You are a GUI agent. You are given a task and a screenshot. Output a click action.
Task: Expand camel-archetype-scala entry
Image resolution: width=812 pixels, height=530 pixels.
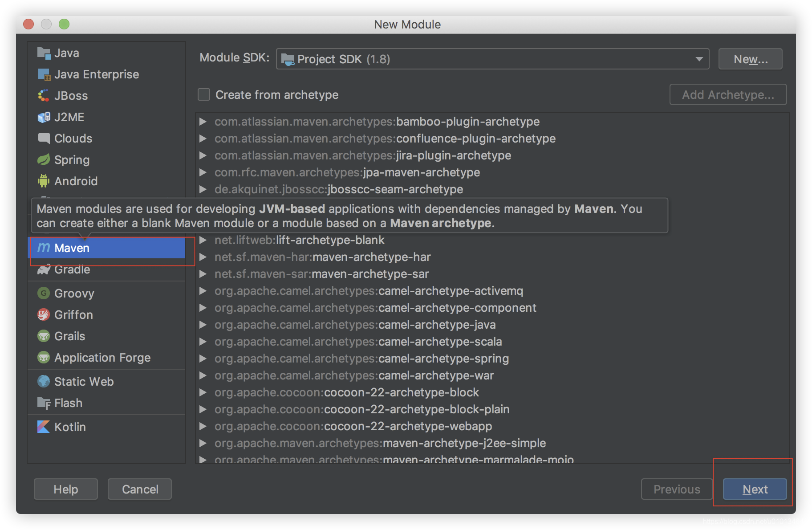click(x=203, y=342)
